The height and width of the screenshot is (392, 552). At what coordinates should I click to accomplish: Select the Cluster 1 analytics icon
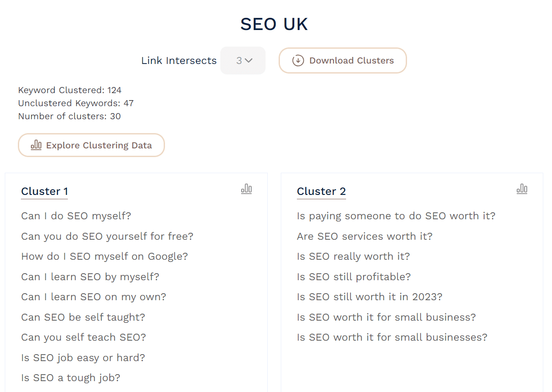click(x=246, y=189)
